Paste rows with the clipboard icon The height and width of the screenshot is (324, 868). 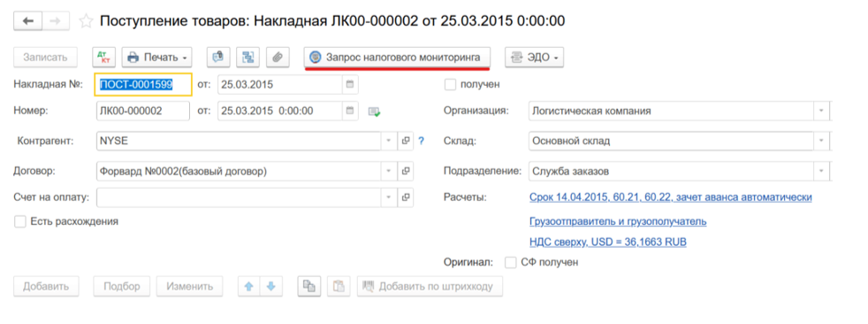pyautogui.click(x=339, y=287)
